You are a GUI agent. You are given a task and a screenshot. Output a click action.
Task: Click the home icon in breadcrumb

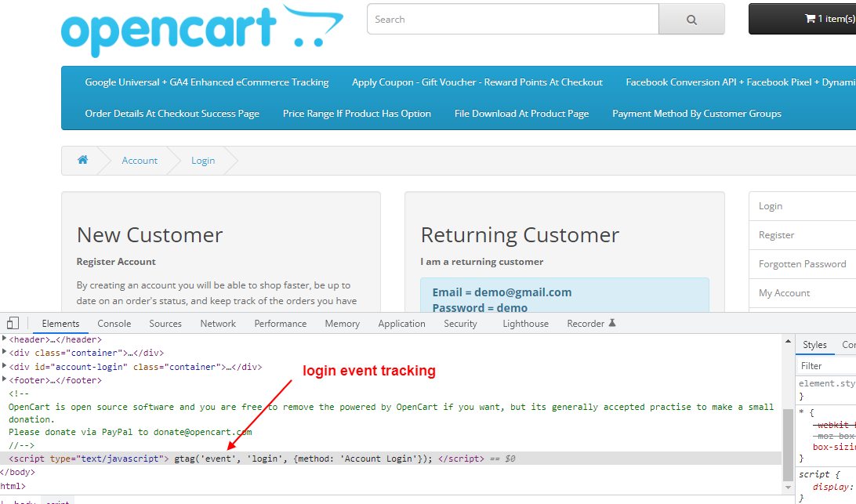click(x=82, y=160)
